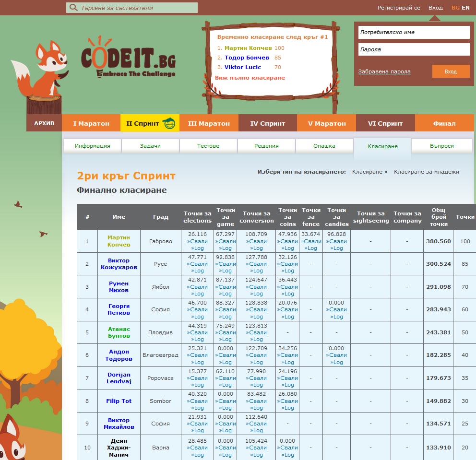The height and width of the screenshot is (460, 476).
Task: Switch to the Тестове sub-tab
Action: 208,146
